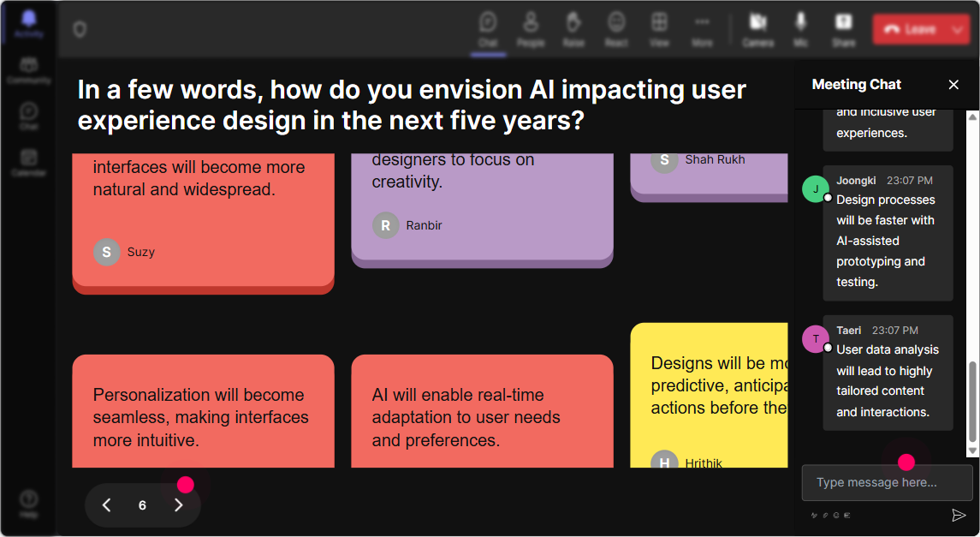Toggle the Mic mute
The height and width of the screenshot is (537, 980).
pyautogui.click(x=800, y=29)
